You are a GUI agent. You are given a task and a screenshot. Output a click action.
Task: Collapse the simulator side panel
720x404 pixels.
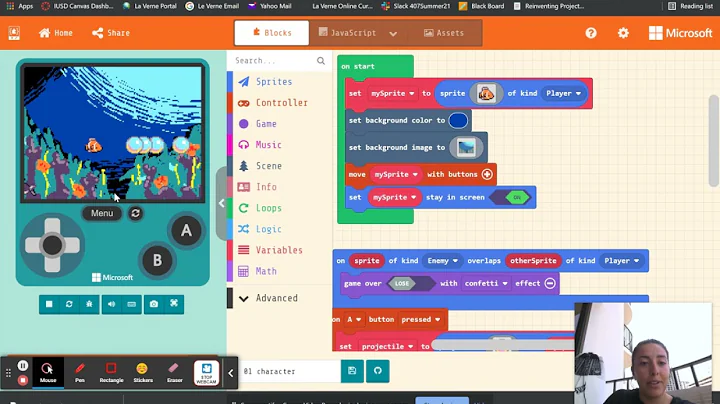[x=221, y=203]
